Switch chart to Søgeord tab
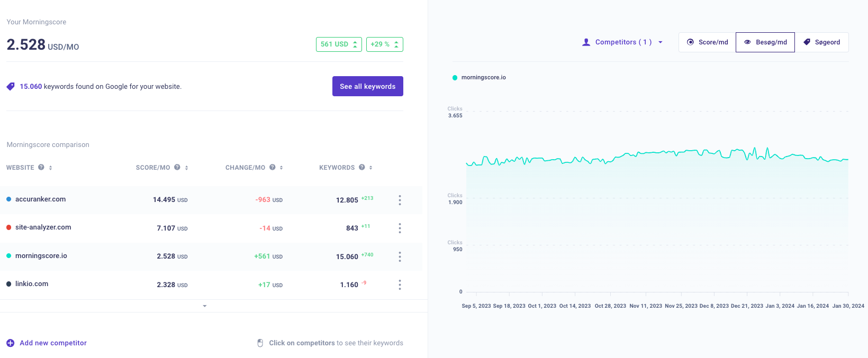Image resolution: width=868 pixels, height=358 pixels. [821, 42]
